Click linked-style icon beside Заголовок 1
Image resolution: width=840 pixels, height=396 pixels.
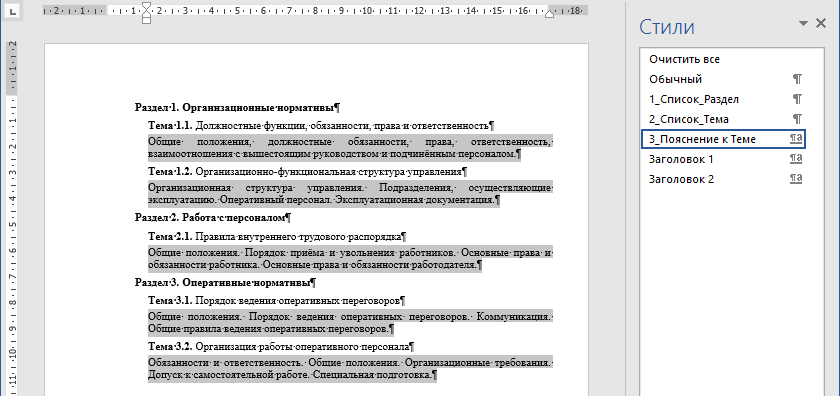[796, 159]
